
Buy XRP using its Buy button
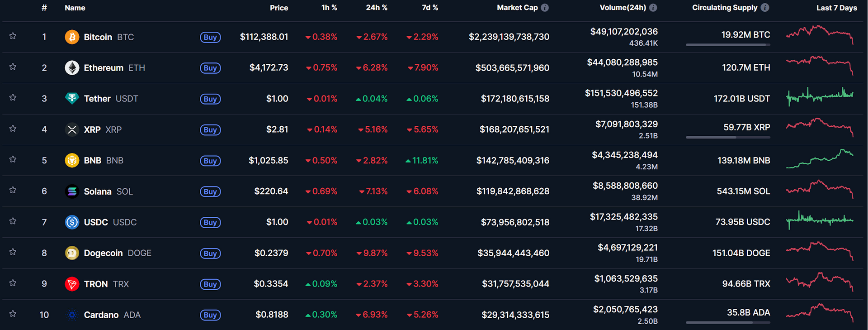(x=210, y=130)
